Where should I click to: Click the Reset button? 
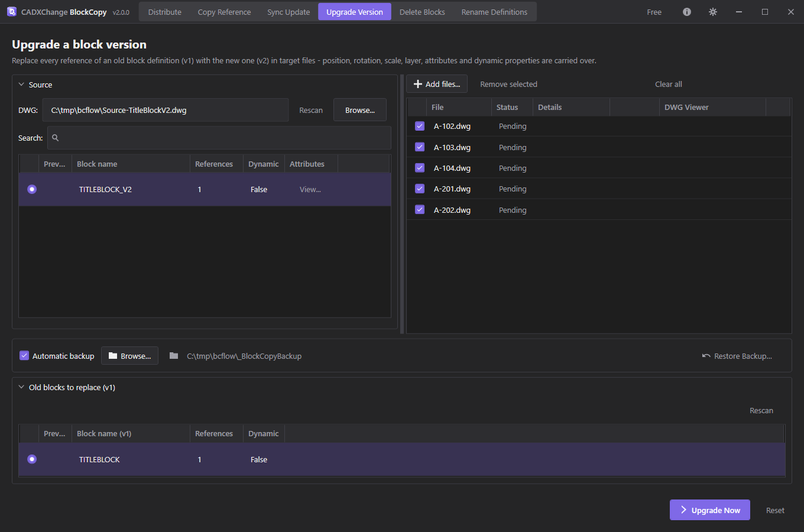pyautogui.click(x=775, y=510)
